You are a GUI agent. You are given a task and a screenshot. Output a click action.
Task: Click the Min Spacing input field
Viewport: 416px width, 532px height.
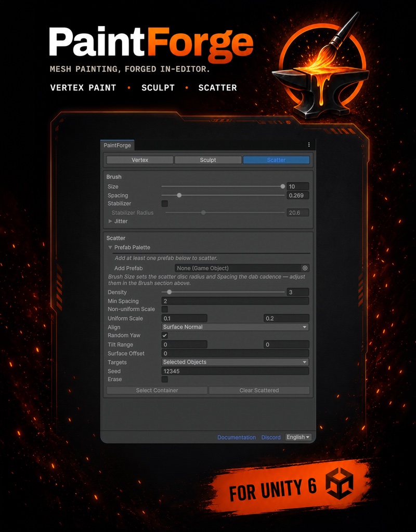click(x=235, y=301)
